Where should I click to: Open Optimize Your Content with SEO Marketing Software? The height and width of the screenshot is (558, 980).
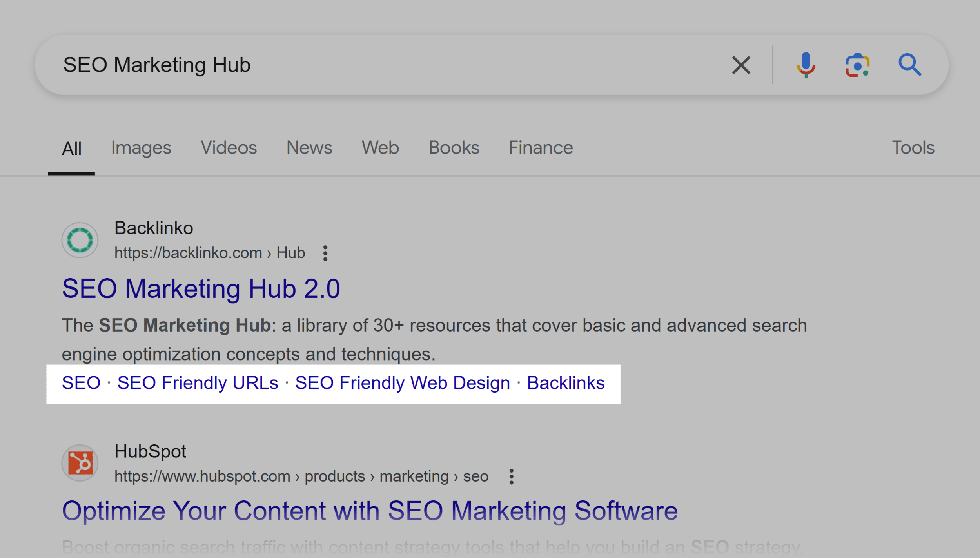click(x=370, y=511)
